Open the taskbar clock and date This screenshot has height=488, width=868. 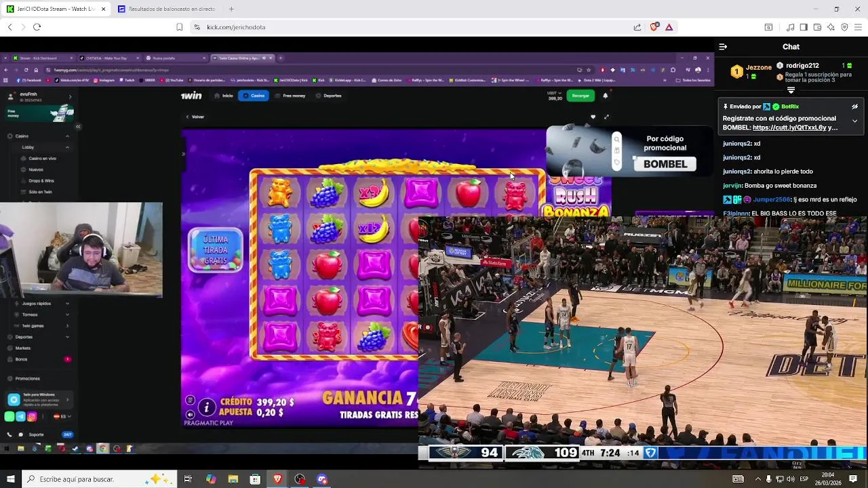click(x=828, y=479)
